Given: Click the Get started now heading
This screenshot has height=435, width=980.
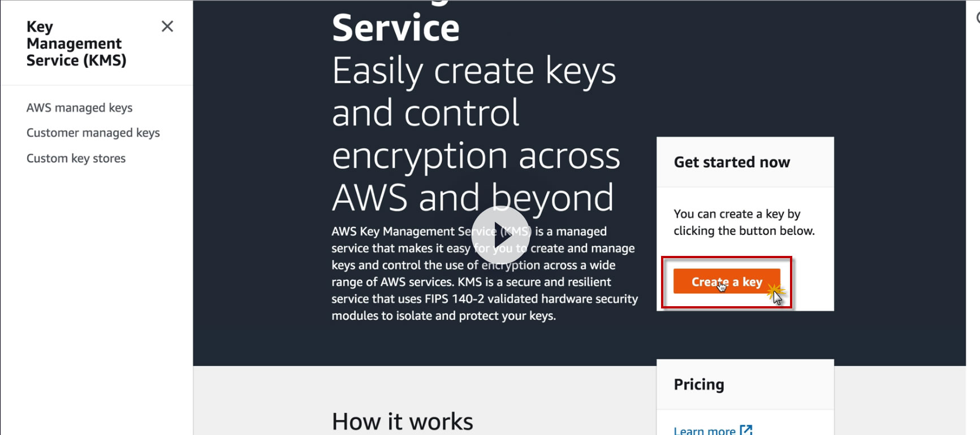Looking at the screenshot, I should click(x=732, y=162).
